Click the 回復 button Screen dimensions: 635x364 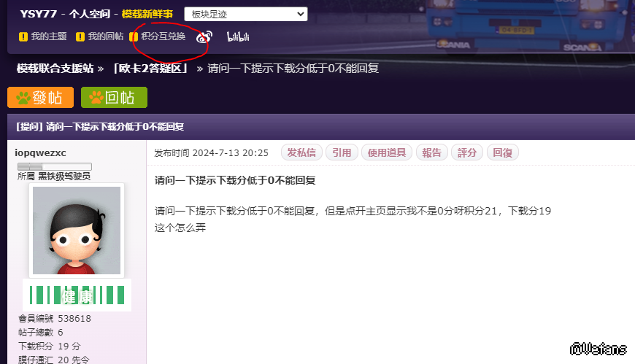[x=503, y=152]
